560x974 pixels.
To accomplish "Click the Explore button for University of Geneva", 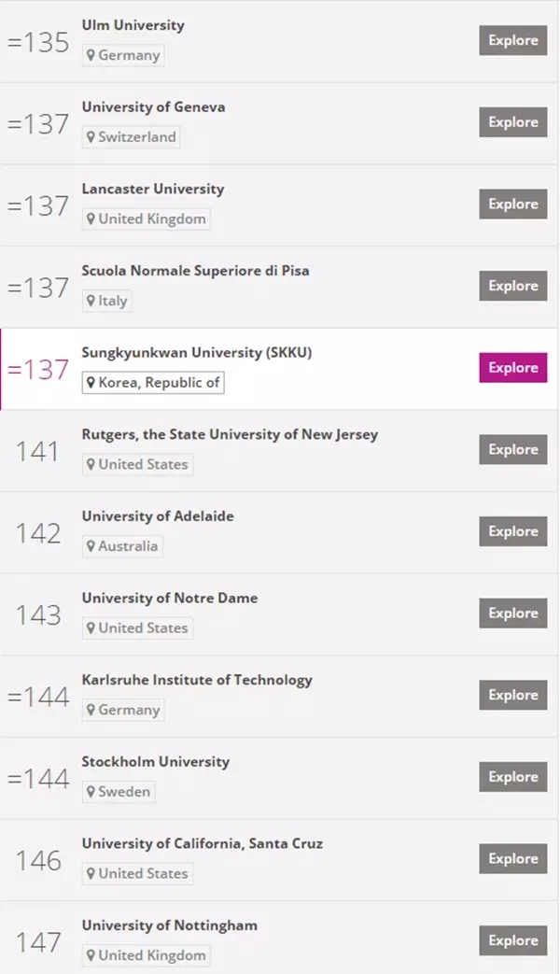I will (x=512, y=122).
